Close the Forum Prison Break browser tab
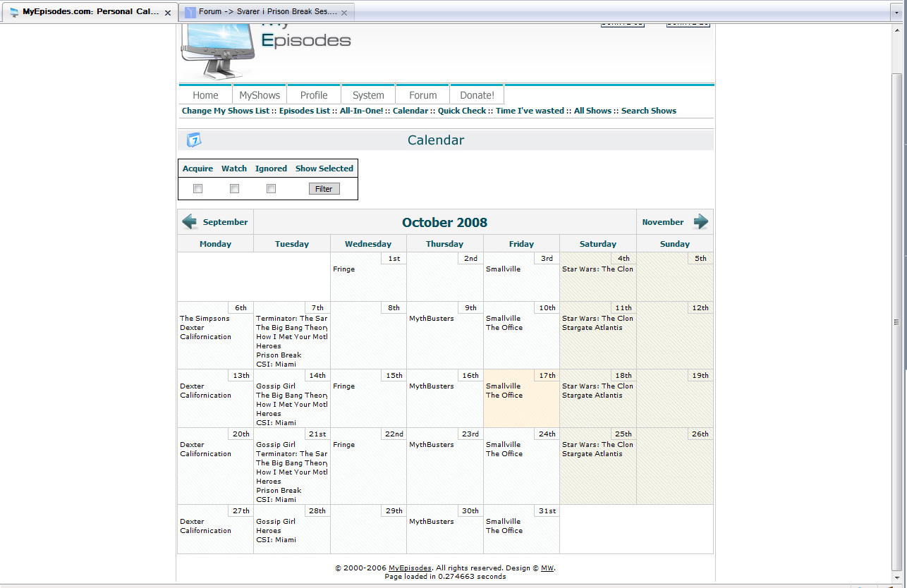Image resolution: width=907 pixels, height=588 pixels. (343, 13)
